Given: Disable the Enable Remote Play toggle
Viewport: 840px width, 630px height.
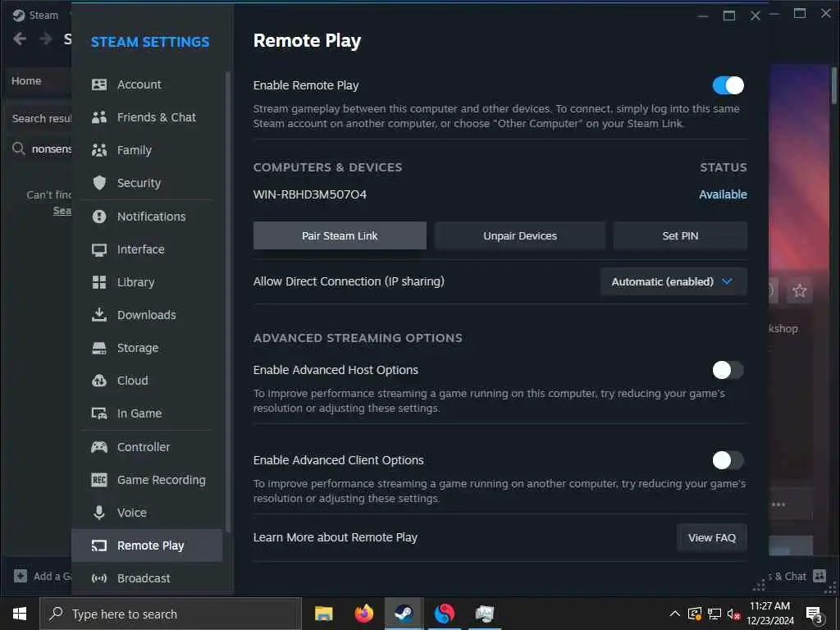Looking at the screenshot, I should tap(728, 85).
